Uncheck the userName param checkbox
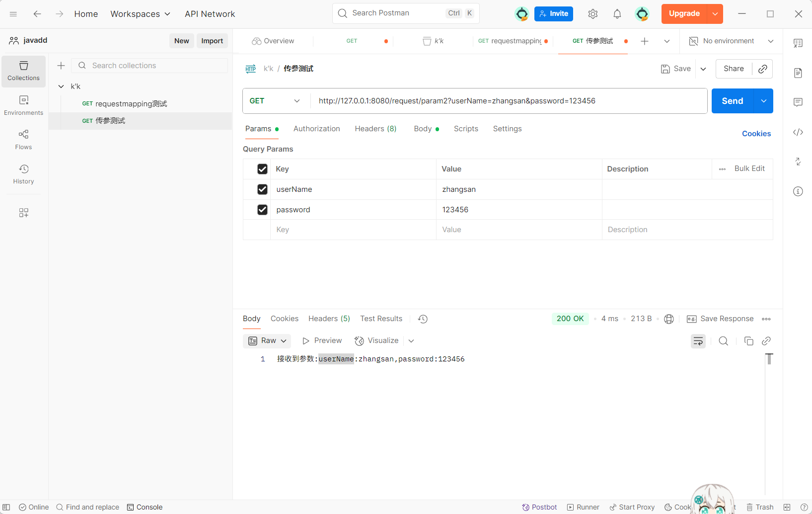The image size is (812, 514). click(x=262, y=189)
